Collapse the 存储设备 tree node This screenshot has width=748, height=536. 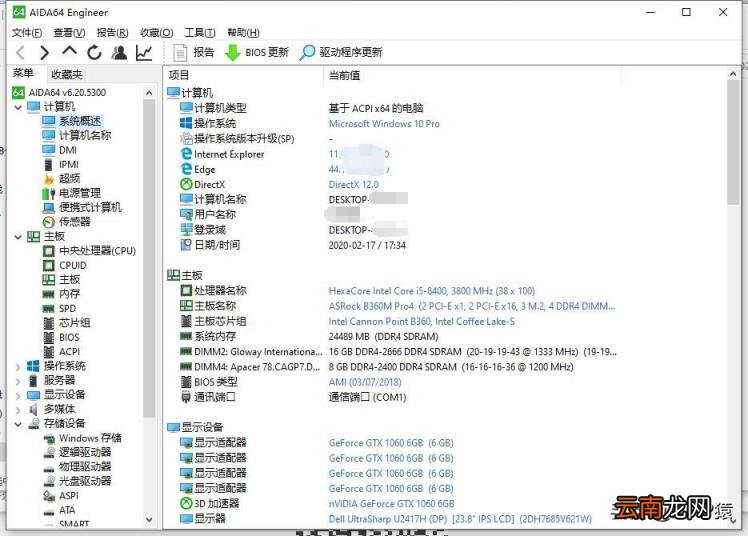coord(18,424)
